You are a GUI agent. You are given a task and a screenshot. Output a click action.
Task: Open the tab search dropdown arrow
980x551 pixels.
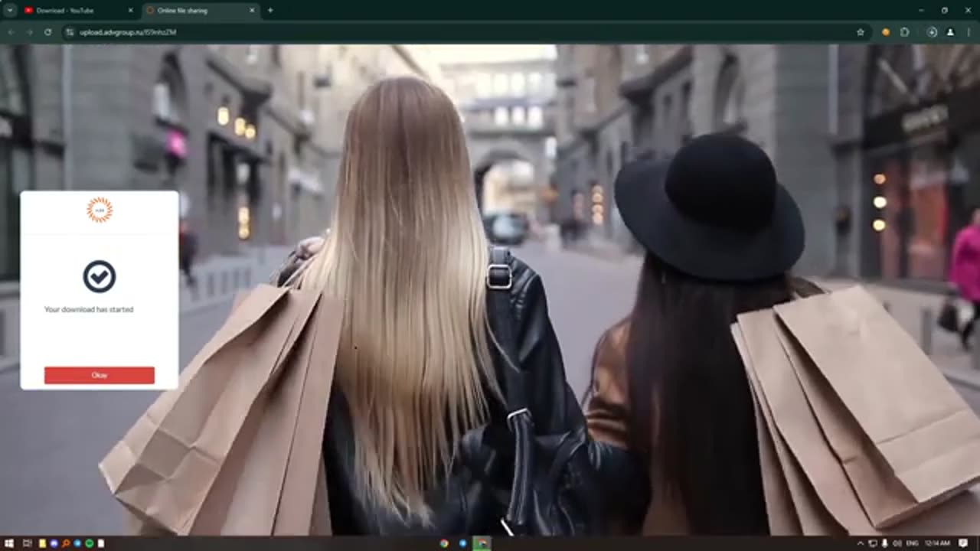click(x=9, y=10)
